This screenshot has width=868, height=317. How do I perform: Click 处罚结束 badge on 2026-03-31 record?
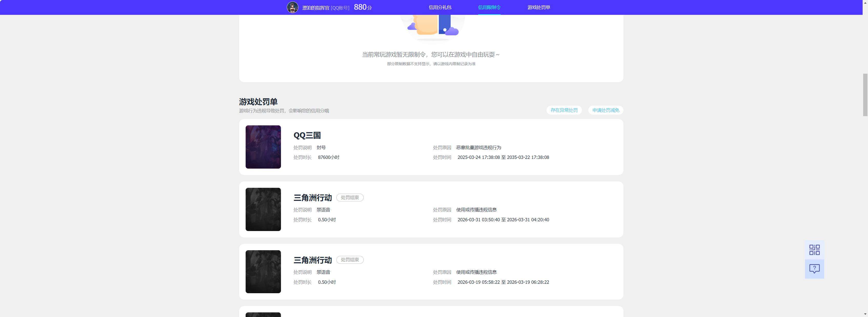point(350,198)
